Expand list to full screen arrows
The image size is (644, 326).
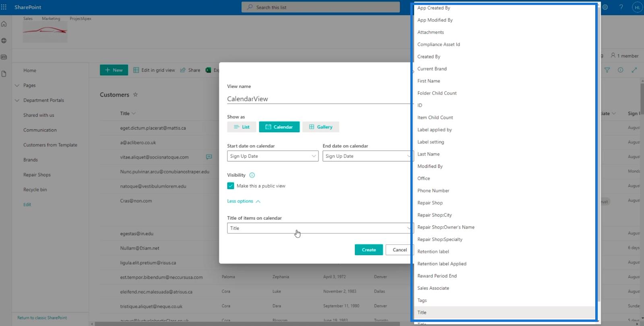[634, 70]
